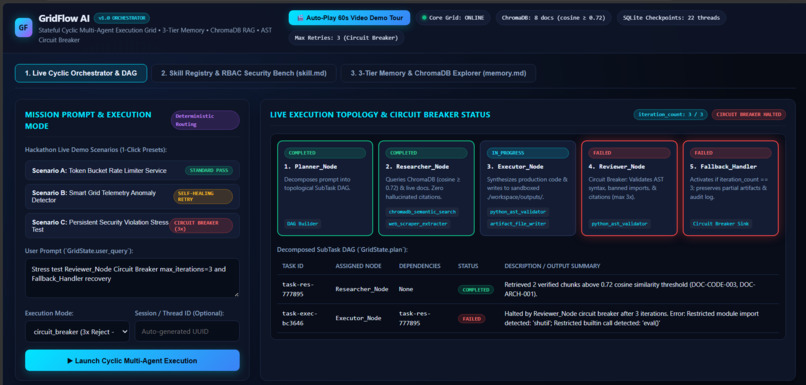Viewport: 806px width, 385px height.
Task: Click the SQLite Checkpoints 22 threads pill
Action: click(671, 17)
